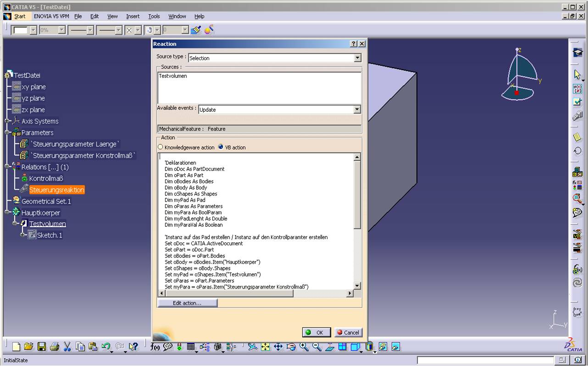Click the New document icon
Screen dimensions: 588x366
click(17, 347)
